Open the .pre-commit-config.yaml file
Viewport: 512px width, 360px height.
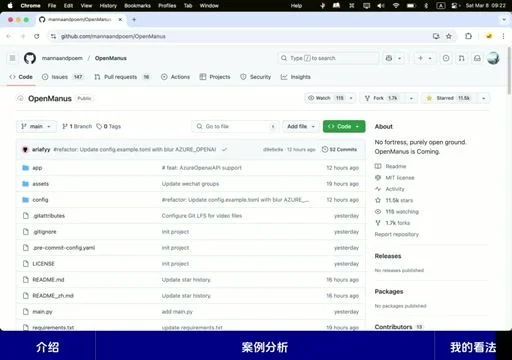(x=64, y=248)
